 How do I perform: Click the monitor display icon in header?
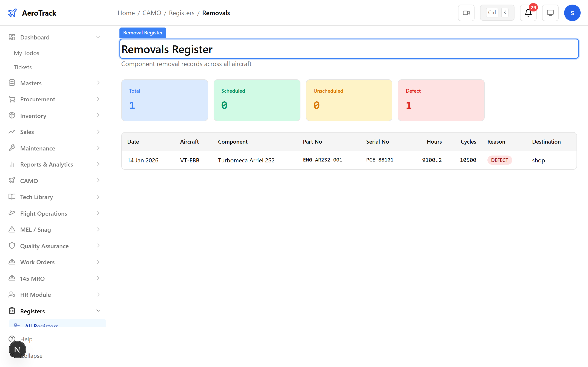[550, 13]
